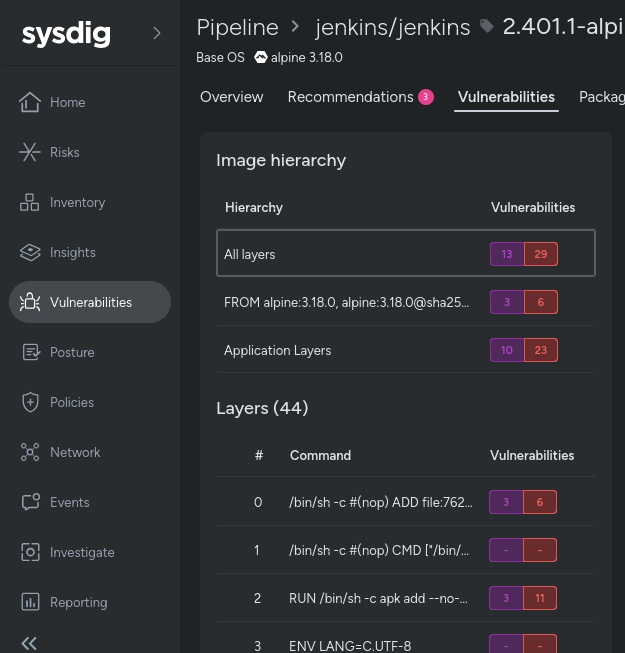
Task: Open Investigate page
Action: (82, 552)
